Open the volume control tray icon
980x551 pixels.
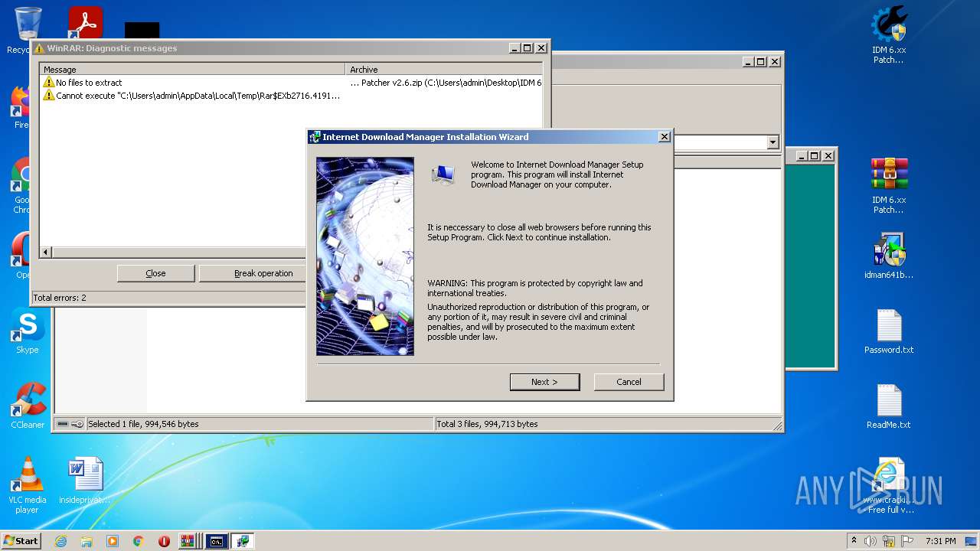tap(871, 541)
